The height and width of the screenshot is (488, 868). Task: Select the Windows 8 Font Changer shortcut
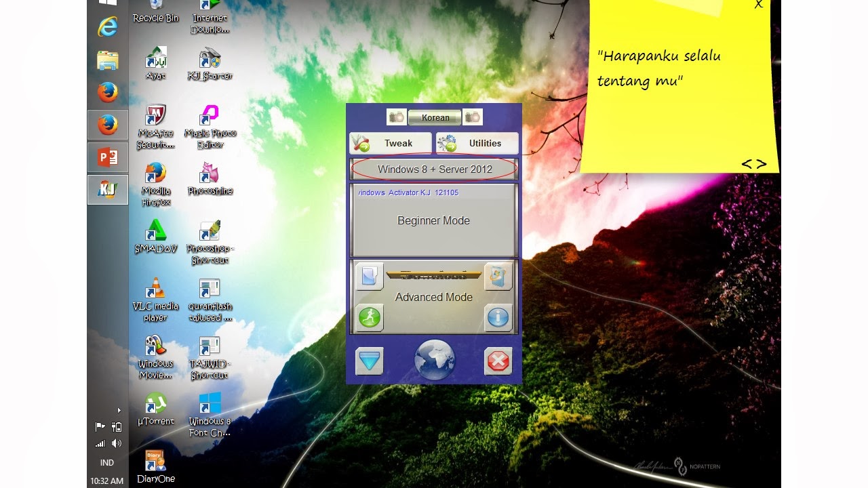click(x=210, y=415)
